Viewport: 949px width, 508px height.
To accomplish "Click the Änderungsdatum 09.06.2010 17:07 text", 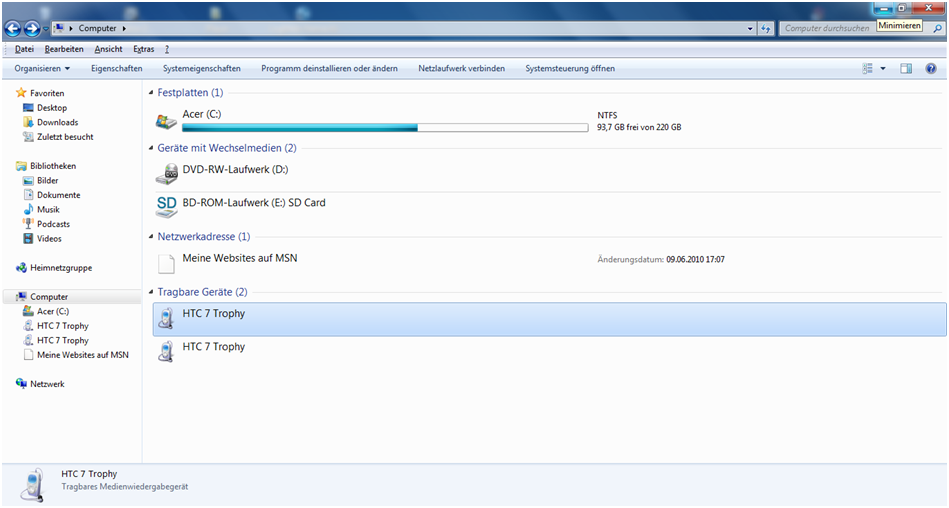I will coord(661,259).
